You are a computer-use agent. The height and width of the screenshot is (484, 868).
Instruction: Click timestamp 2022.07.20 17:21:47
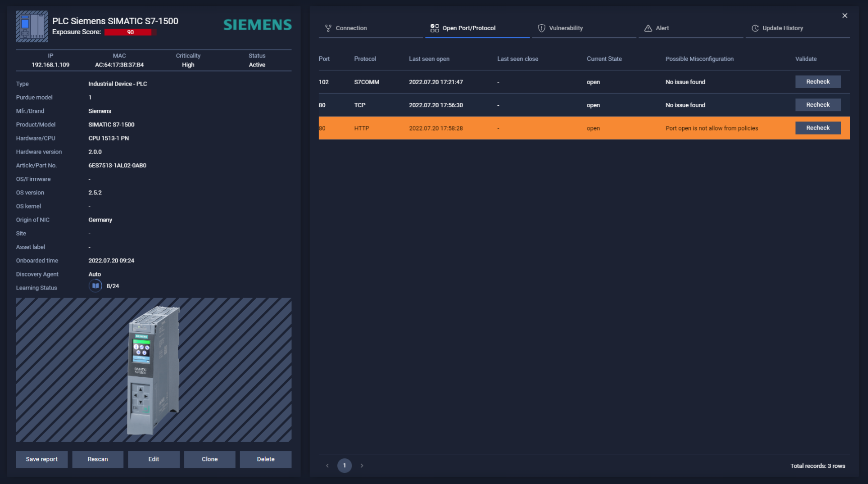[436, 82]
